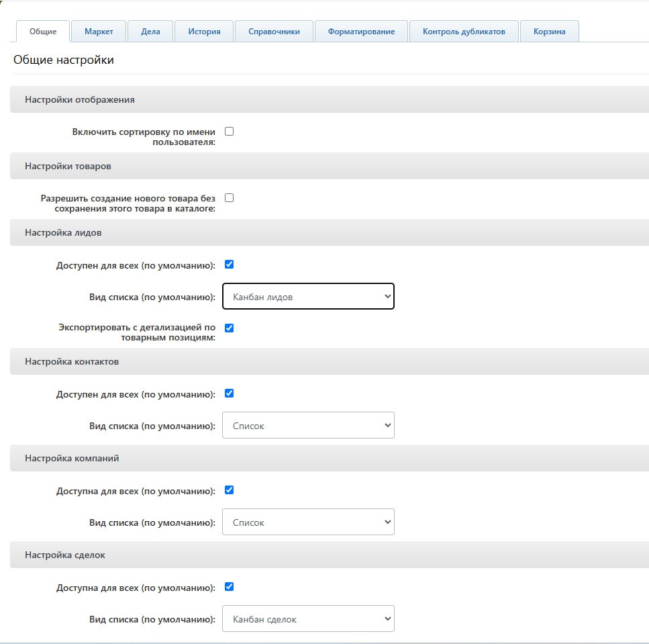Switch to the Корзина tab
Image resolution: width=649 pixels, height=644 pixels.
tap(549, 32)
